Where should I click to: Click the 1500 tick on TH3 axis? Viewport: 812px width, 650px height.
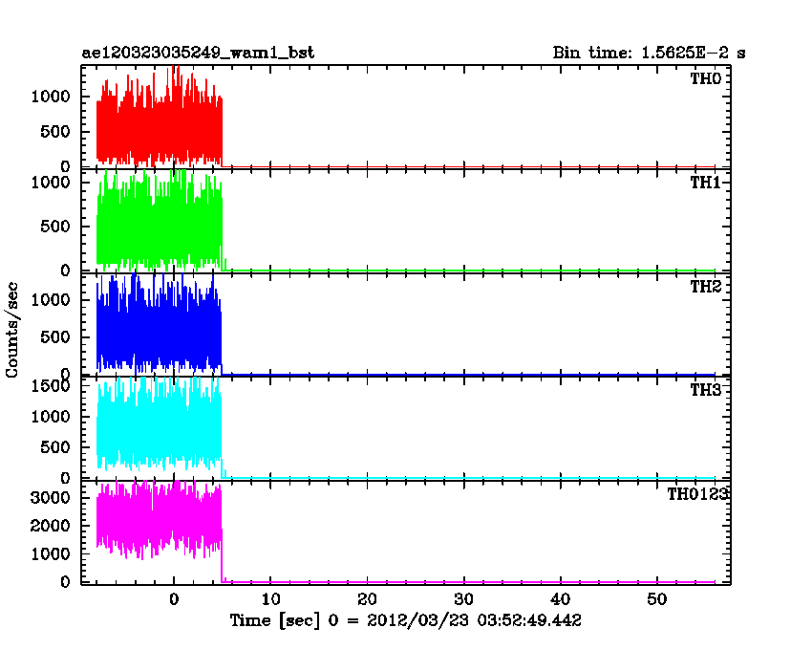51,385
